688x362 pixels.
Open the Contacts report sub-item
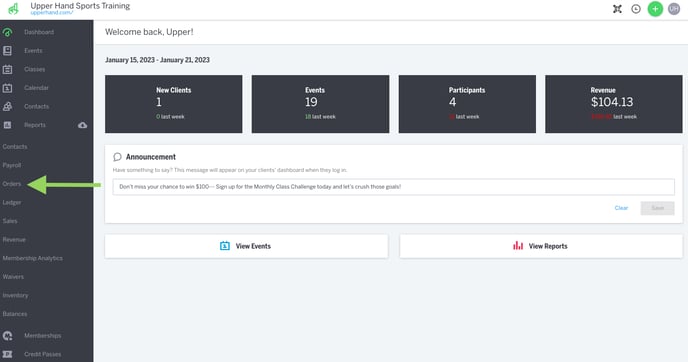[15, 147]
